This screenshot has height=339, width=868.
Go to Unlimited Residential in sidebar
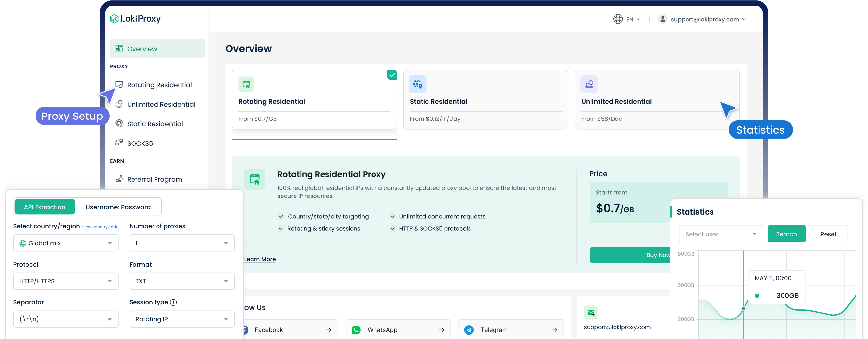(161, 104)
